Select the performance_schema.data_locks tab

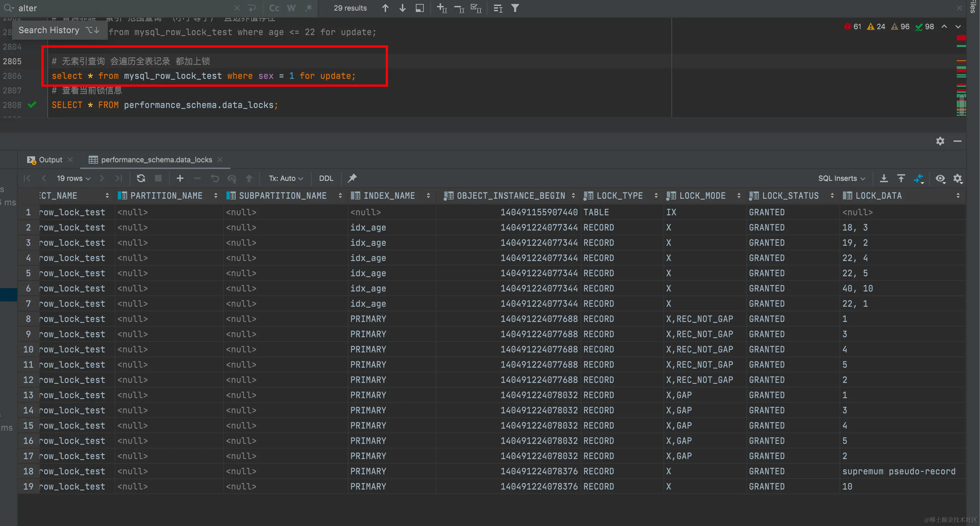point(156,159)
